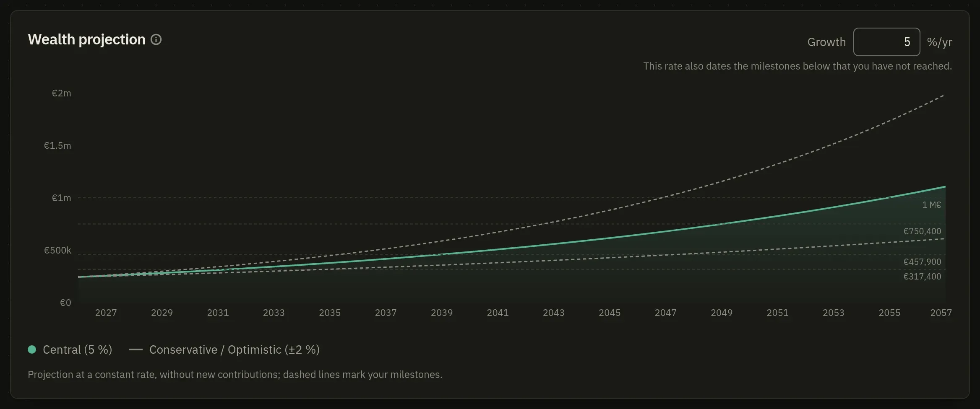The height and width of the screenshot is (409, 980).
Task: Select the Growth label text
Action: [x=826, y=42]
